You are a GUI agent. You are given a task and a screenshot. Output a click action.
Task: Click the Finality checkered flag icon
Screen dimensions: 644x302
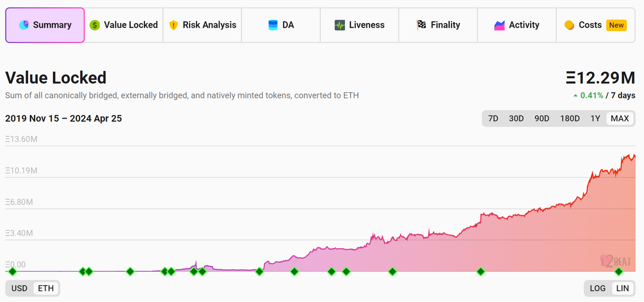[x=421, y=25]
